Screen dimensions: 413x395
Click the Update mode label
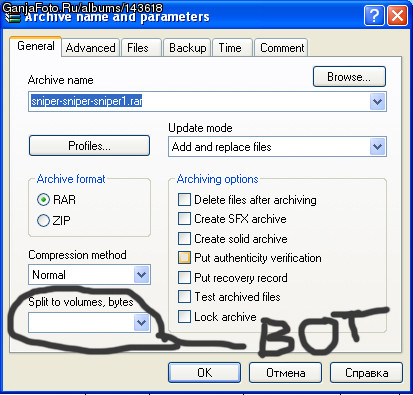[200, 128]
